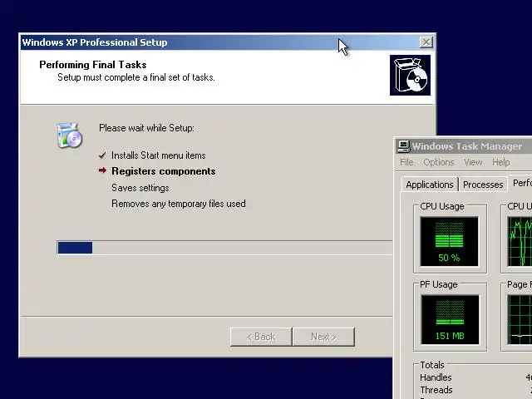Switch to the Processes tab

[483, 185]
